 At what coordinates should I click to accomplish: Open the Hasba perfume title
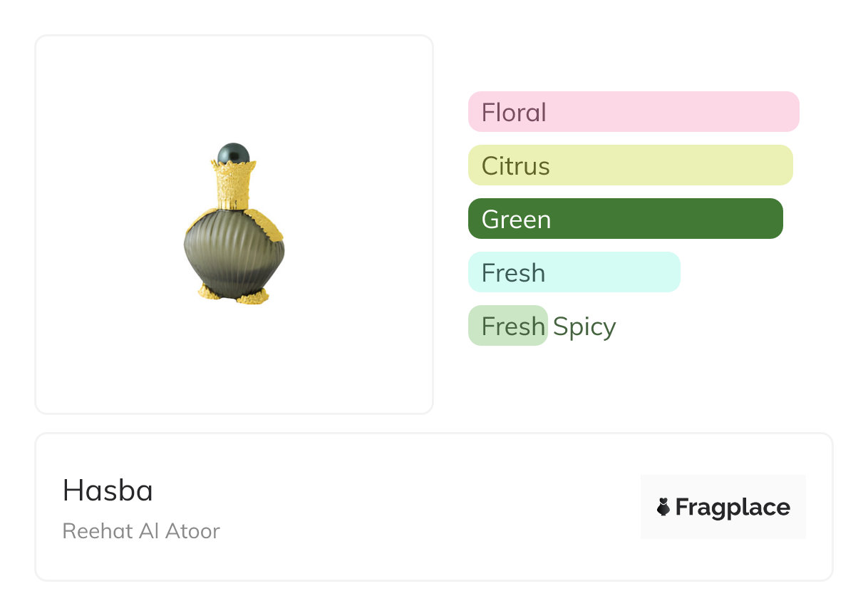108,491
